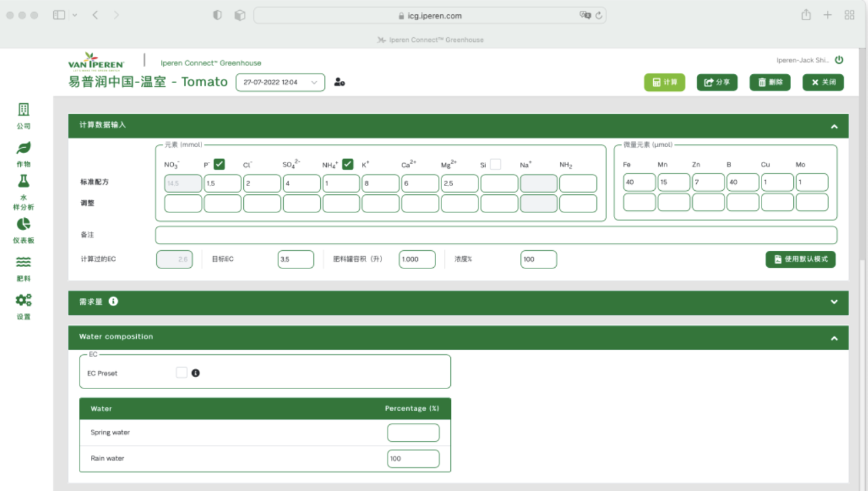
Task: Open the 公司 company sidebar icon
Action: pos(24,110)
